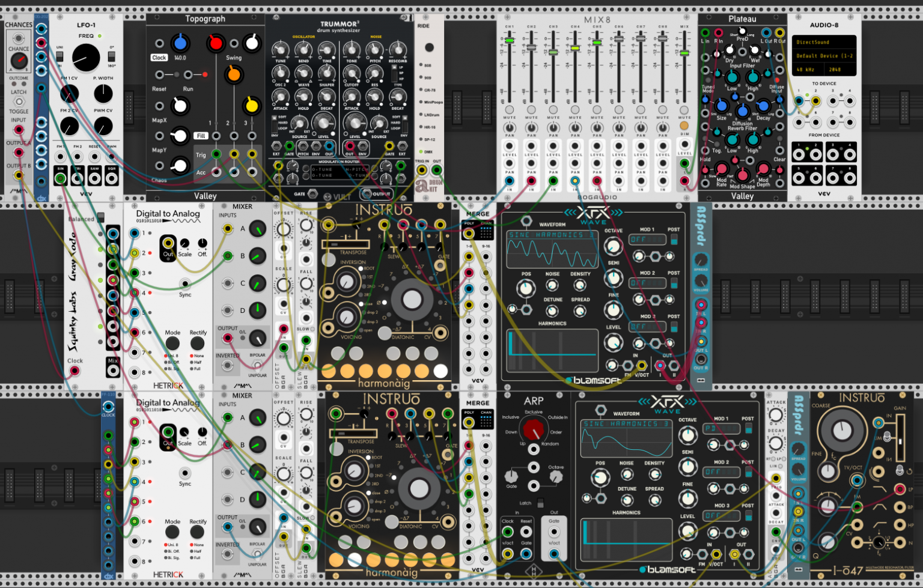The width and height of the screenshot is (923, 588).
Task: Click the SQR output jack on LFO-1
Action: pos(112,178)
